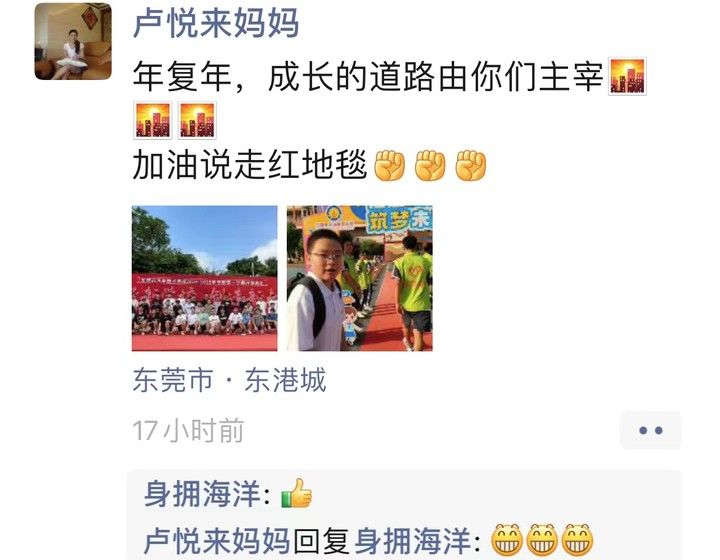
Task: Tap the post text 年复年，成长的道路由你们主宰
Action: (x=368, y=77)
